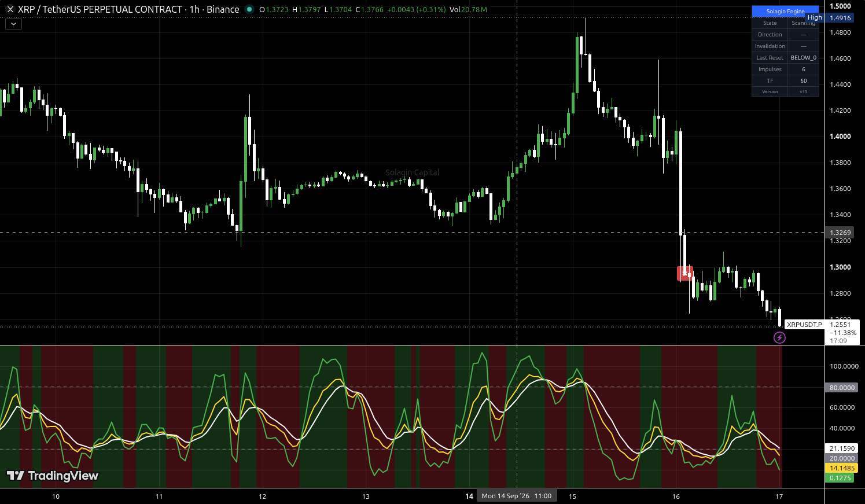
Task: Click the 21.1590 white line value label
Action: coord(842,448)
